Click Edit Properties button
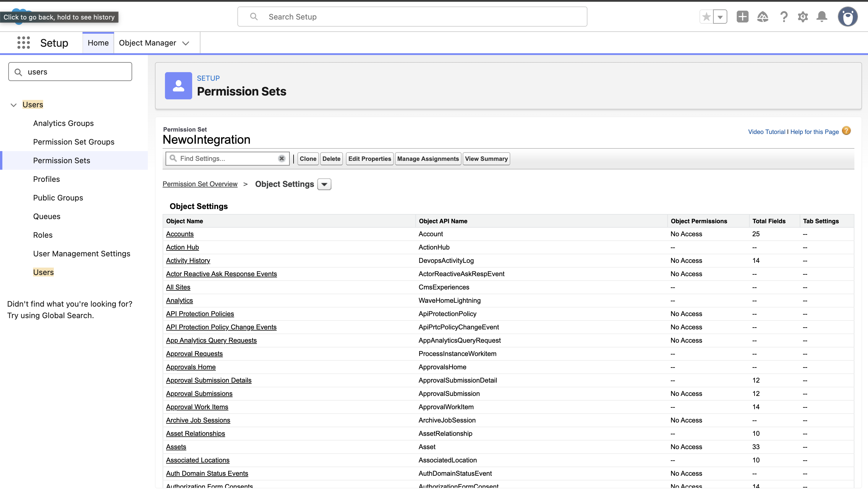The width and height of the screenshot is (868, 492). tap(369, 158)
